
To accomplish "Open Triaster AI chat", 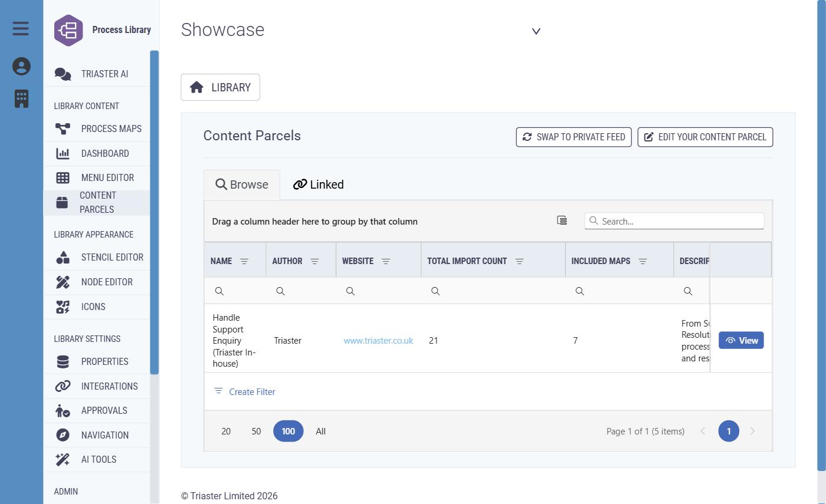I will [97, 74].
